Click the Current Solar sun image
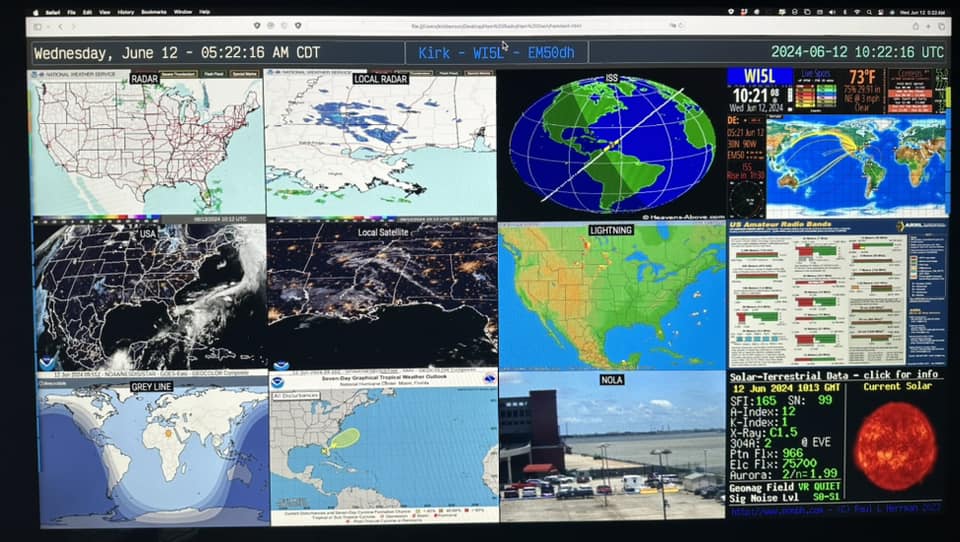Viewport: 960px width, 542px height. [x=894, y=445]
